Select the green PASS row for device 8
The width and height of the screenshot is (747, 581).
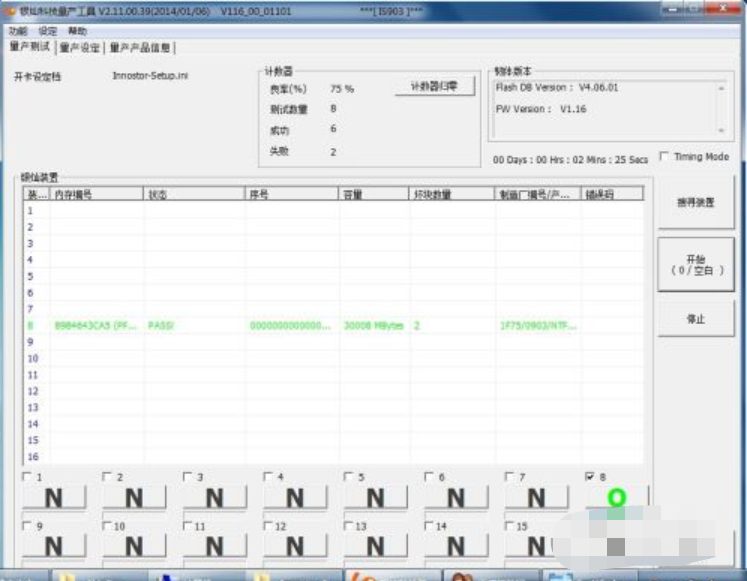[x=333, y=326]
